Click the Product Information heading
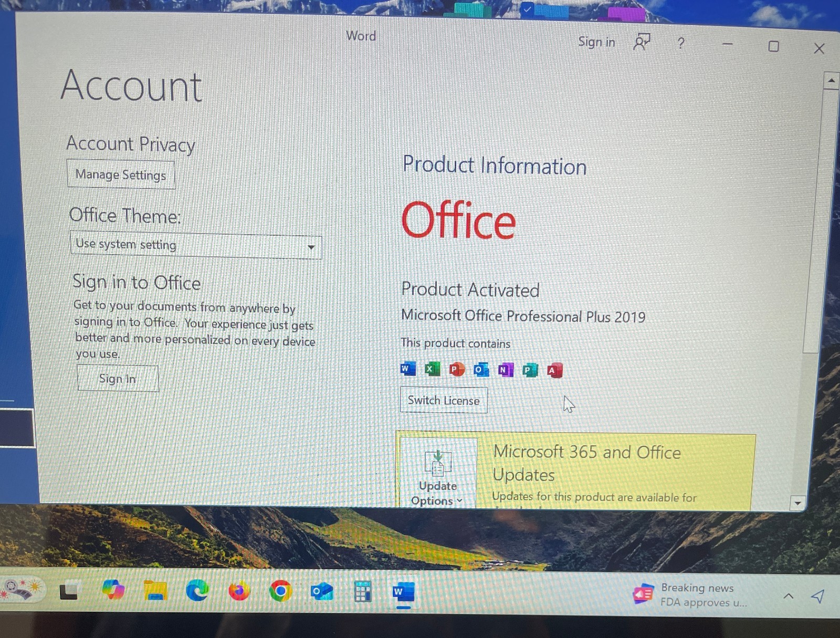Viewport: 840px width, 638px height. [x=495, y=165]
